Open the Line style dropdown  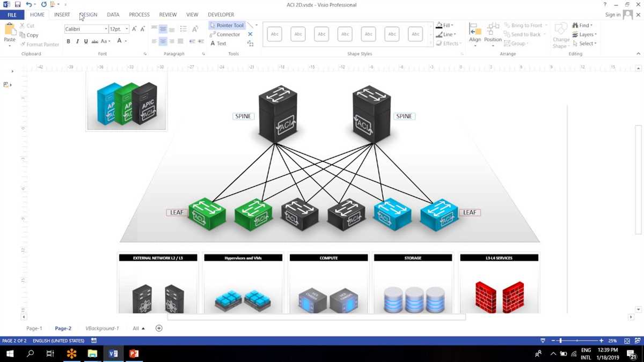[x=447, y=34]
